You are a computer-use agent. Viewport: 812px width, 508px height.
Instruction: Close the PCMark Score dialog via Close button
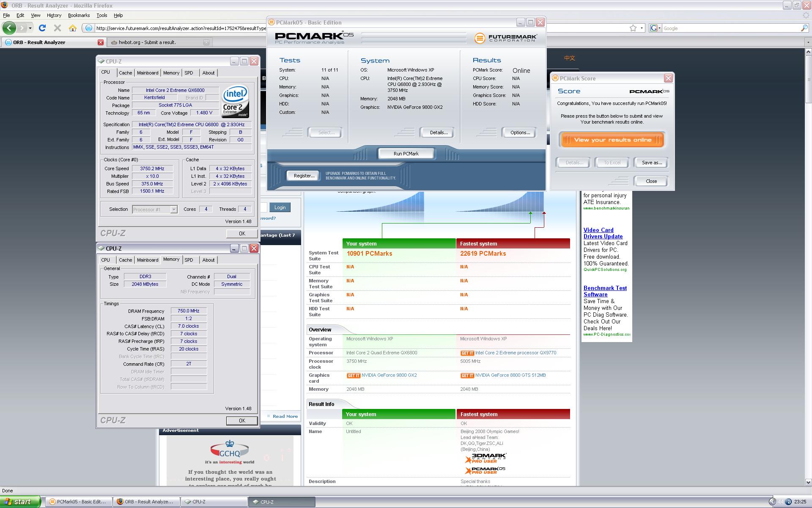[651, 181]
